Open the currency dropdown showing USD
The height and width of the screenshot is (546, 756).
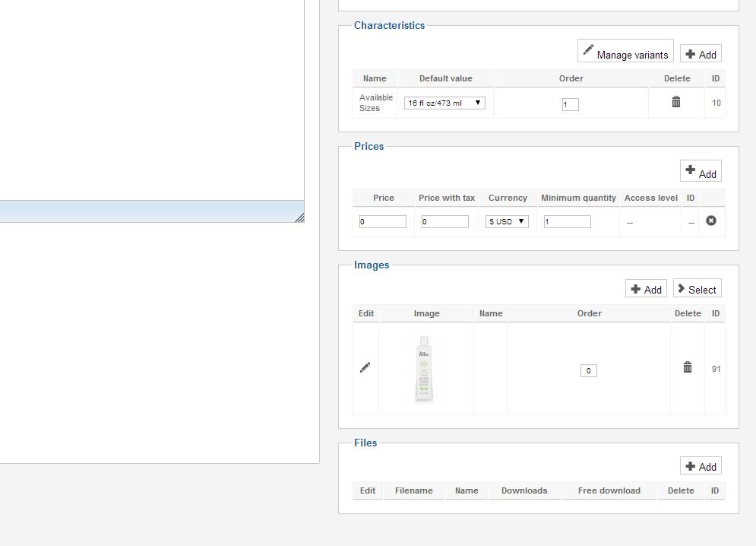tap(508, 221)
